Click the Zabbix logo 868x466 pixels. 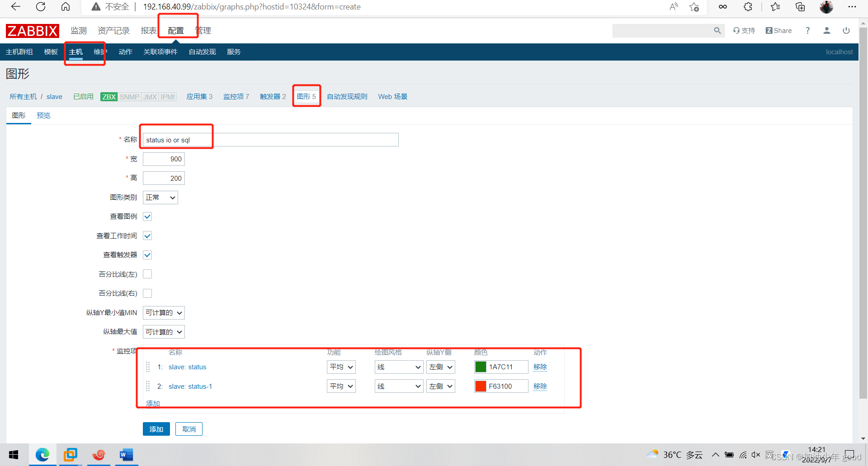coord(32,31)
